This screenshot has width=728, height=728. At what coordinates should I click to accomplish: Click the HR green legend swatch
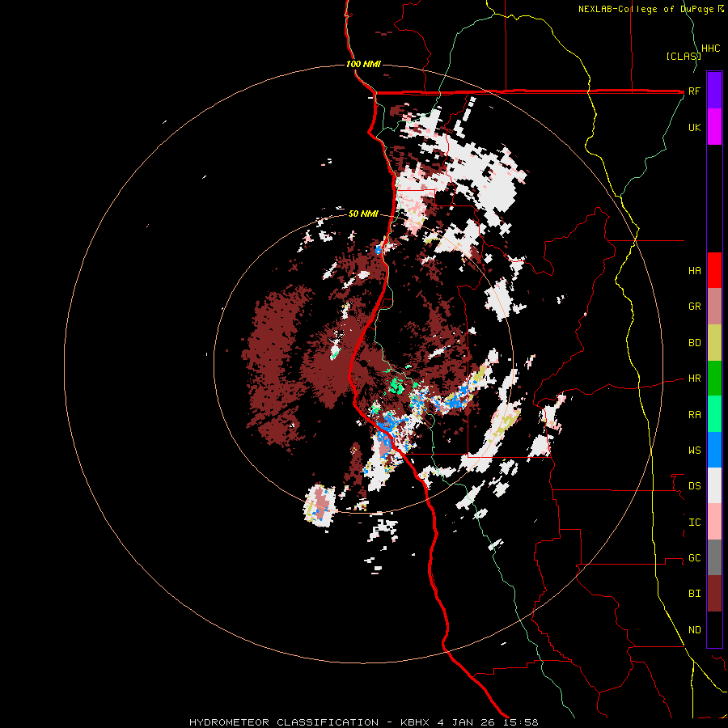pyautogui.click(x=714, y=379)
